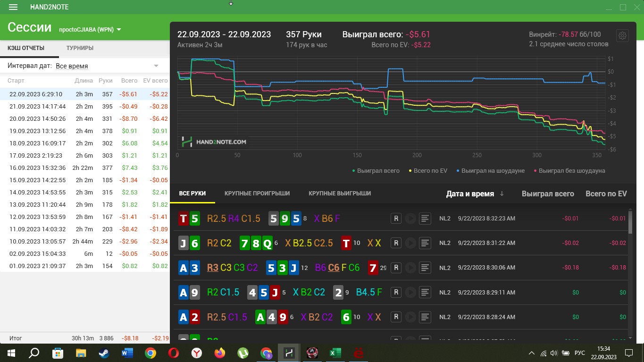Open the 'Интервал дат' Все время dropdown
Image resolution: width=644 pixels, height=362 pixels.
107,66
